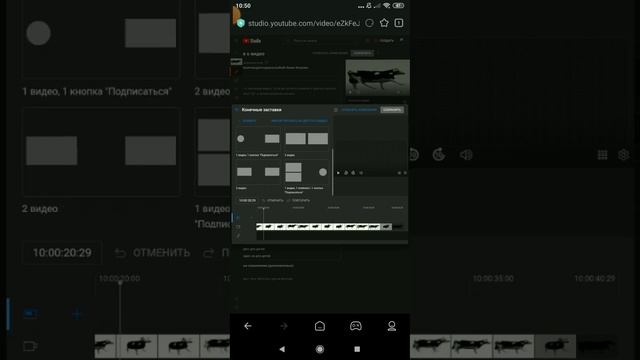The width and height of the screenshot is (640, 360).
Task: Go forward using the browser's right arrow
Action: 284,326
